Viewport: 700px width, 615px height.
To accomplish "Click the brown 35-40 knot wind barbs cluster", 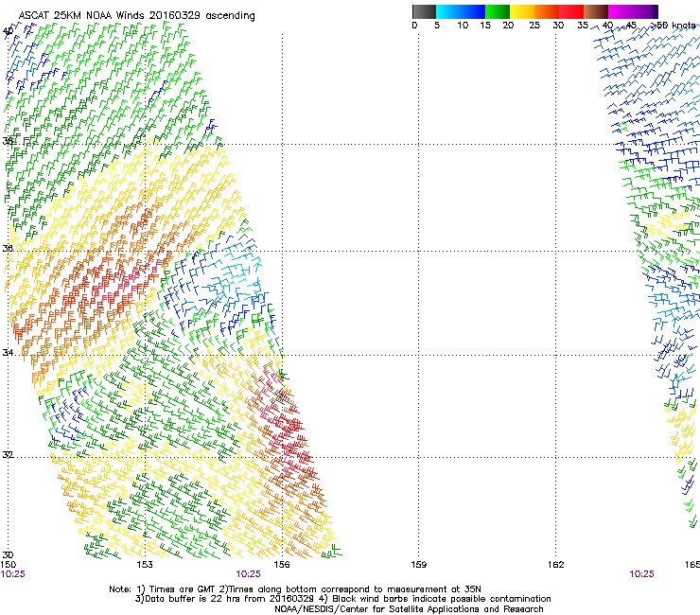I will [283, 397].
